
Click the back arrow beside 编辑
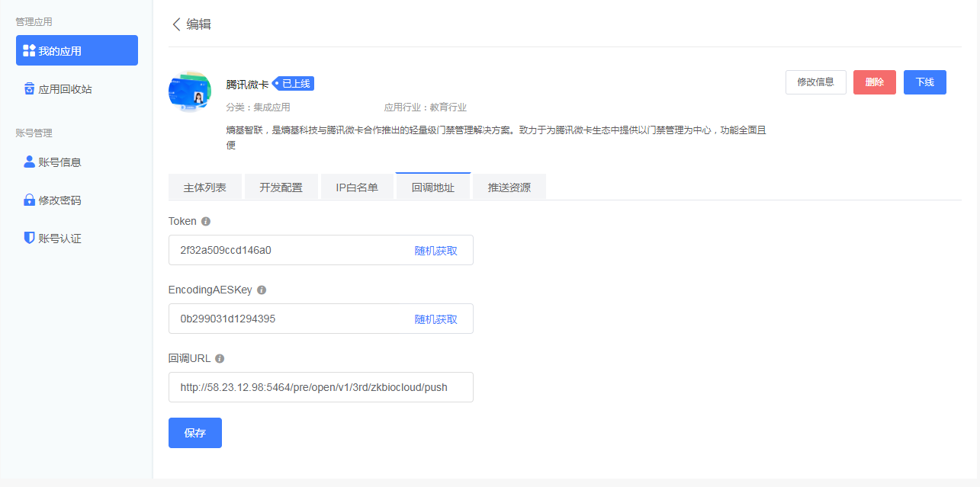[x=177, y=24]
